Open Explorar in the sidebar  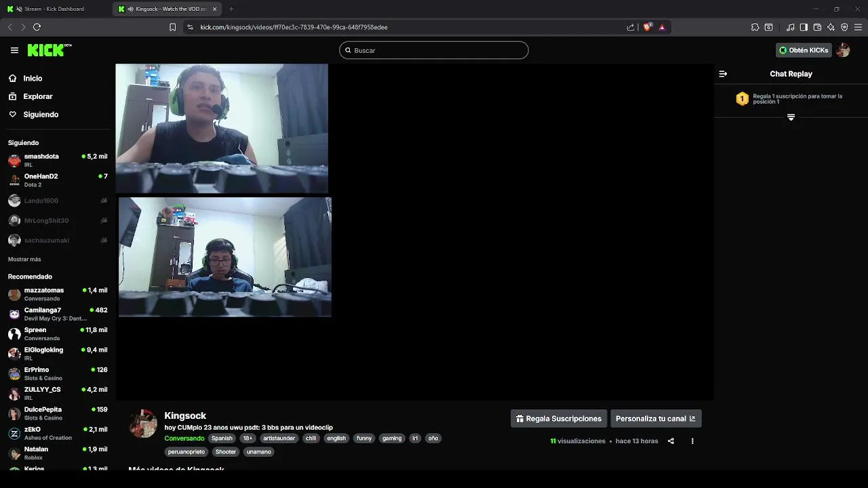pyautogui.click(x=38, y=96)
